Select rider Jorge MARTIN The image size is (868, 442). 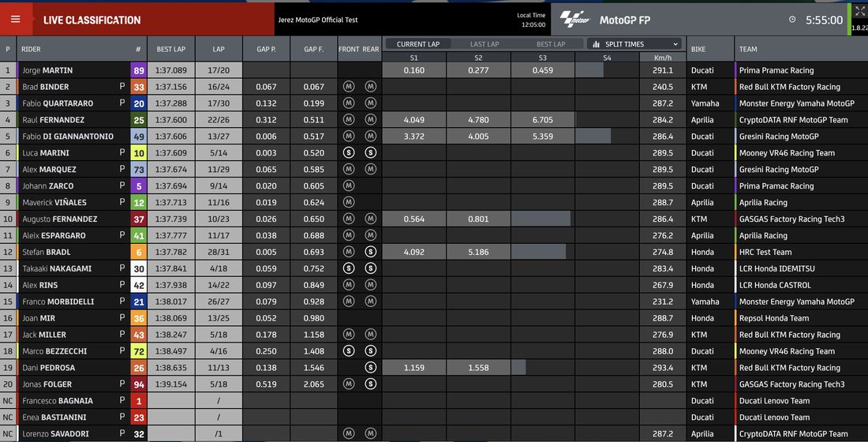[47, 70]
